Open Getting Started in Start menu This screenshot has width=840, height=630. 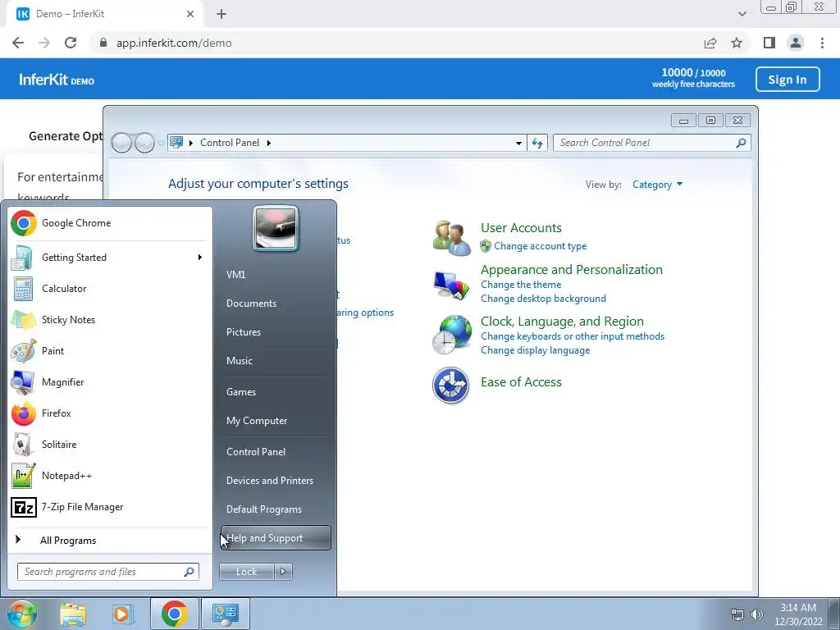(x=109, y=258)
